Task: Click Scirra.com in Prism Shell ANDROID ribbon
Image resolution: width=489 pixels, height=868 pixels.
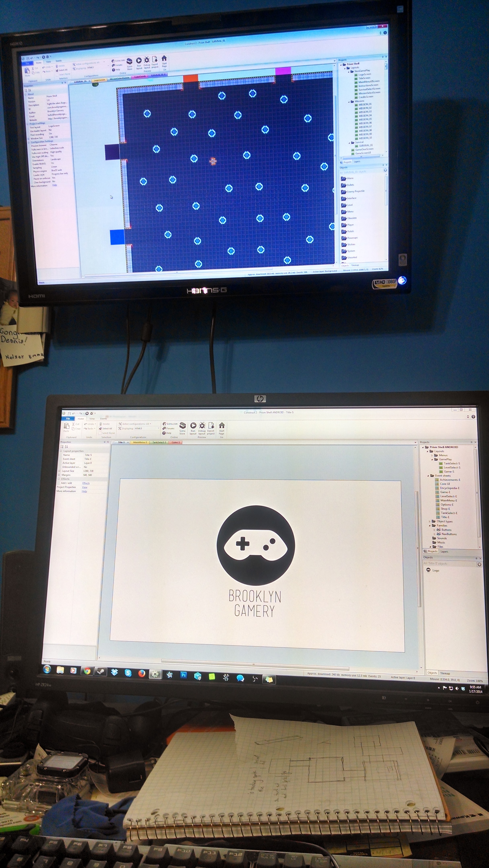Action: tap(170, 424)
